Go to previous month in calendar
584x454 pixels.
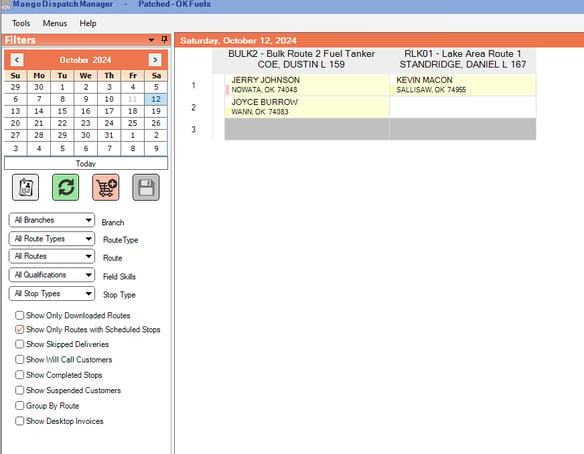(17, 60)
